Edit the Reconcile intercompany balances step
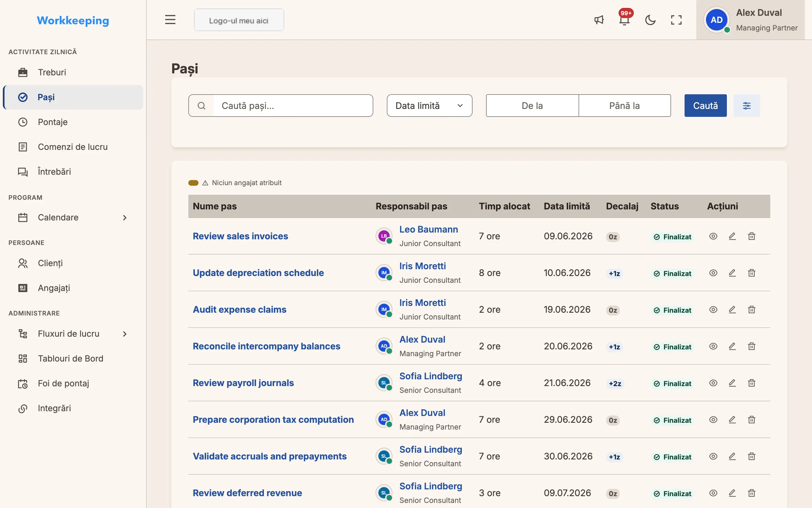Screen dimensions: 812x508 732,346
